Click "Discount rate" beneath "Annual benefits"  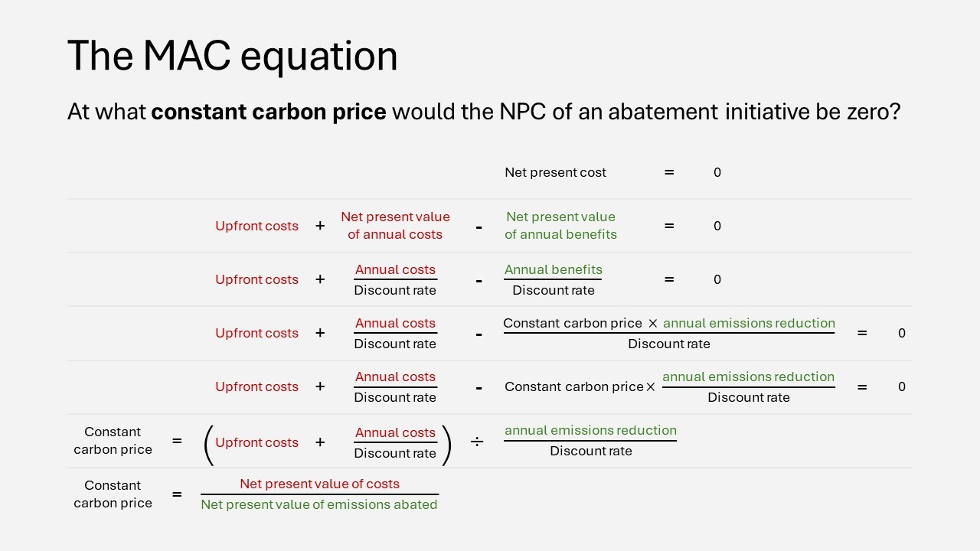pos(553,291)
